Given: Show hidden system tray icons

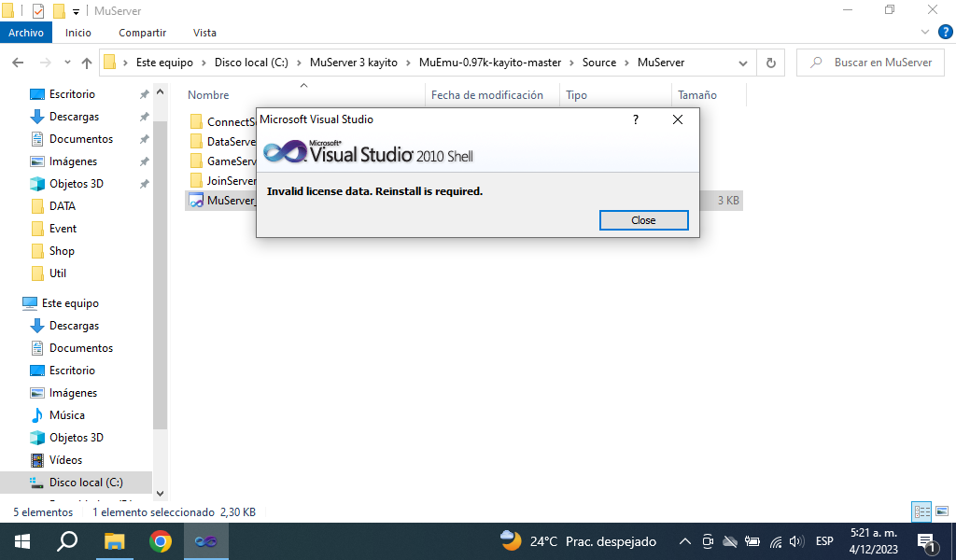Looking at the screenshot, I should tap(684, 541).
